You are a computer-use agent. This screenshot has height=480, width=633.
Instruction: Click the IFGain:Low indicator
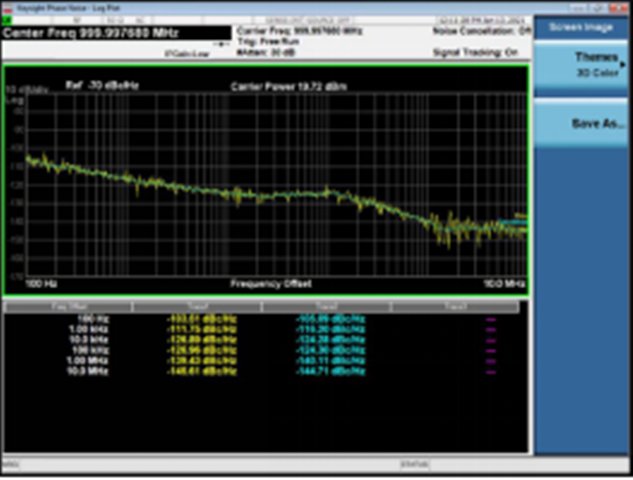pyautogui.click(x=185, y=54)
